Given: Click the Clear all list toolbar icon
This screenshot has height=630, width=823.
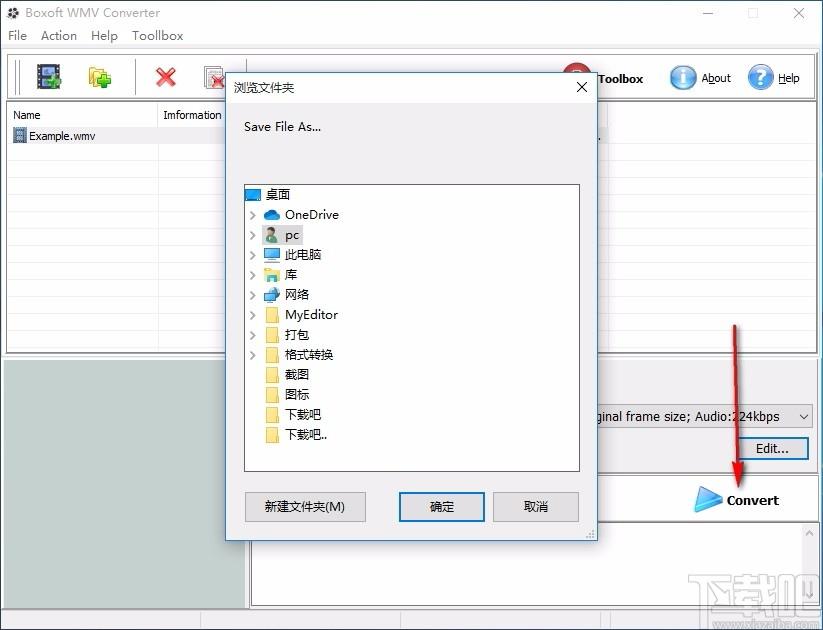Looking at the screenshot, I should [214, 77].
